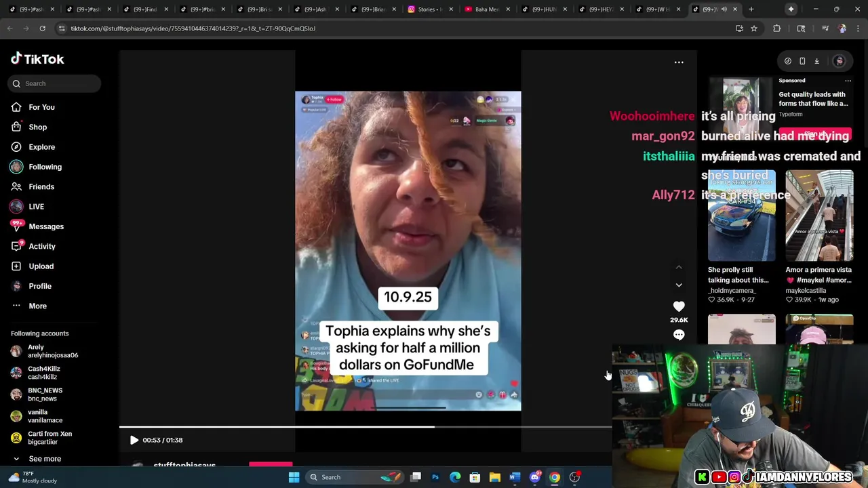Open 'She prolly still talking' video thumbnail
This screenshot has width=868, height=488.
pos(742,216)
